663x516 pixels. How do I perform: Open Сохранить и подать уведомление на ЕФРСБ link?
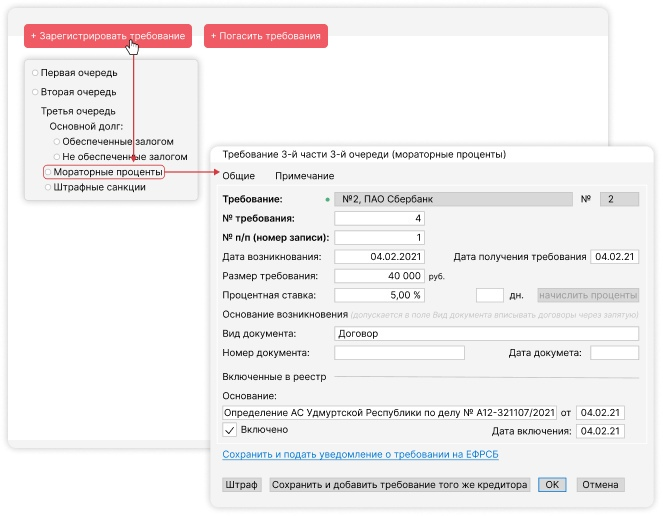pos(360,454)
